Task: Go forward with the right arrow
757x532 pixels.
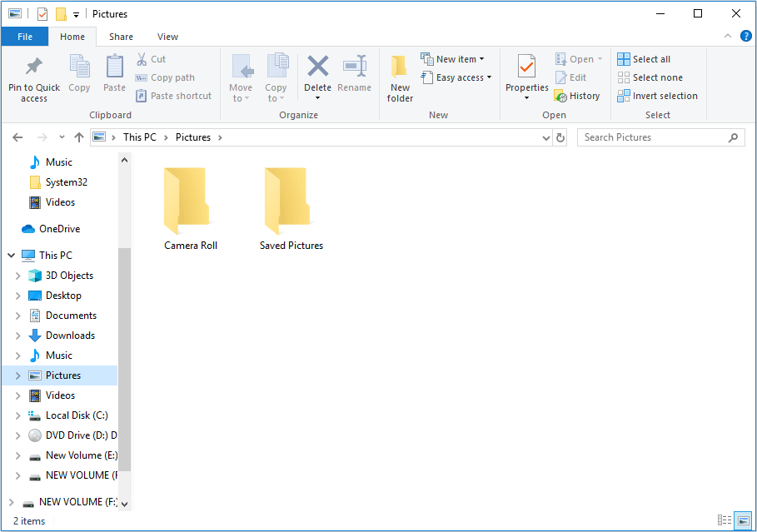Action: [x=42, y=137]
